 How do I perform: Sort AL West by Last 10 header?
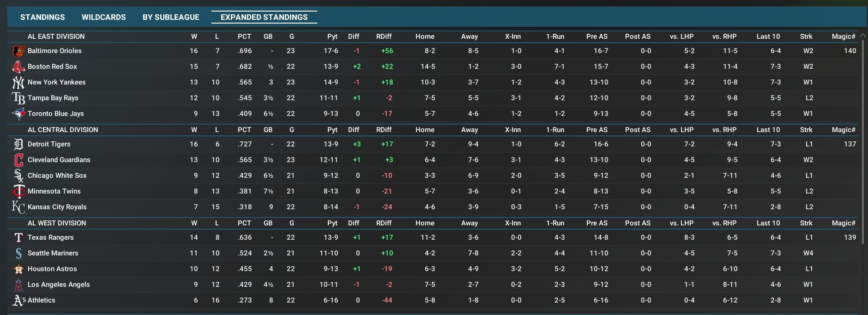(x=768, y=223)
